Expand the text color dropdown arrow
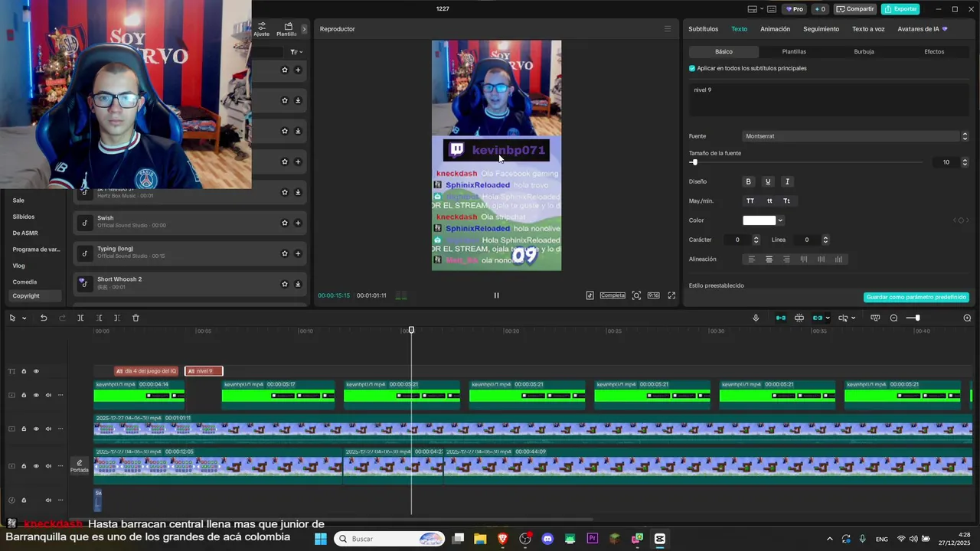The width and height of the screenshot is (980, 551). 780,220
